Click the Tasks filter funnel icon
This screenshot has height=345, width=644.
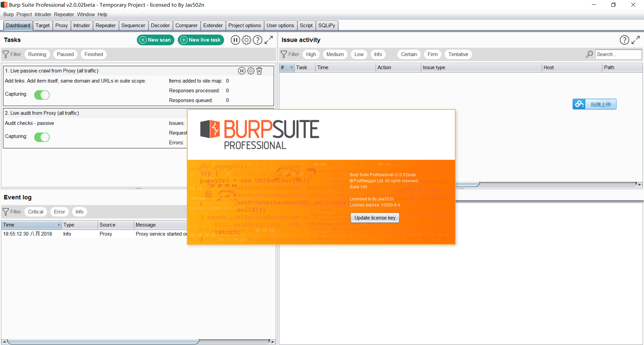6,54
